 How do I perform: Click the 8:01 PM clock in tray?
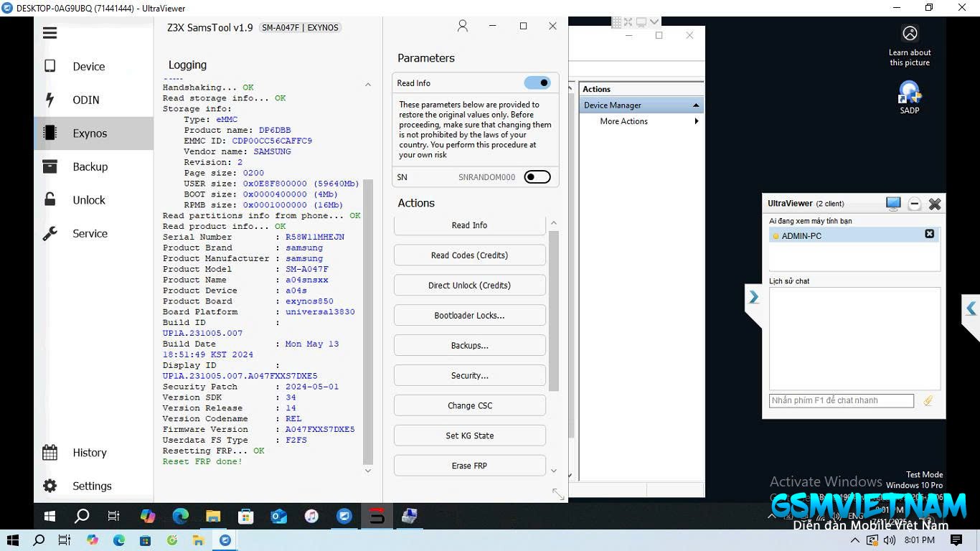point(919,540)
